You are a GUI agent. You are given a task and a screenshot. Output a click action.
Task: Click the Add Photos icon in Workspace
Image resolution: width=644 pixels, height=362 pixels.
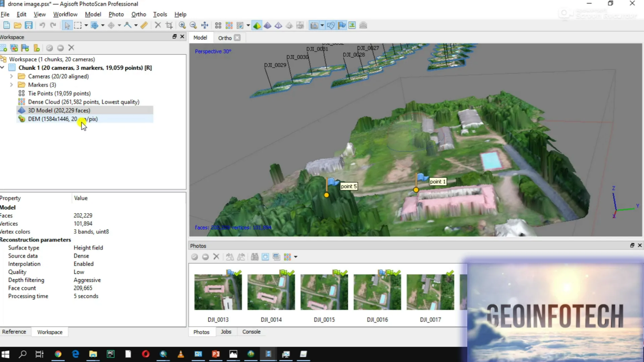14,48
